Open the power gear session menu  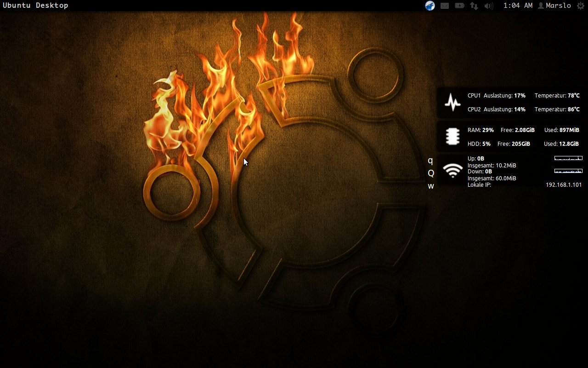click(x=580, y=6)
